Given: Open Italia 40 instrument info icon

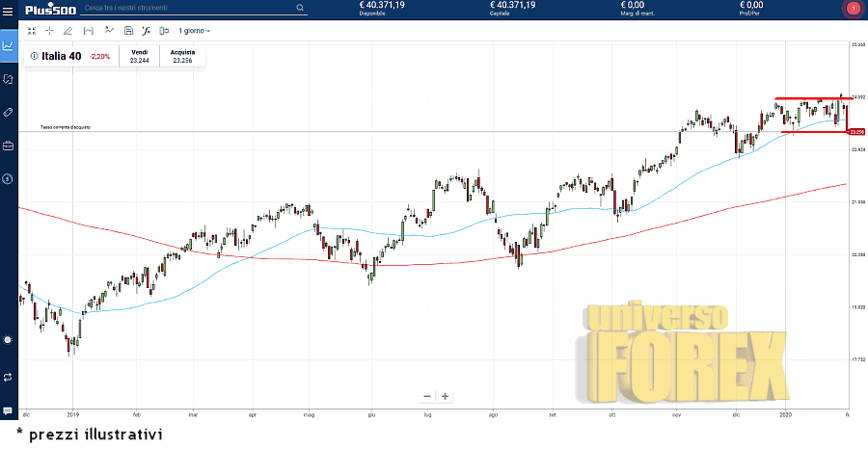Looking at the screenshot, I should pos(34,56).
